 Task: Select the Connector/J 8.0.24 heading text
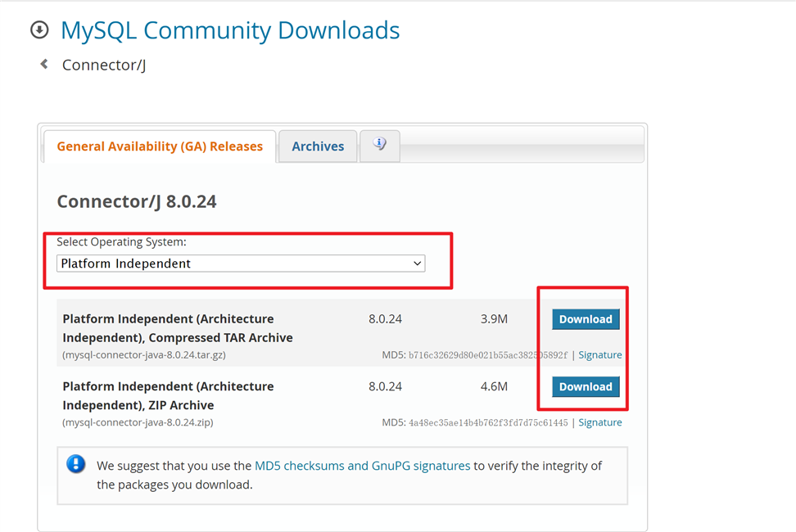point(137,201)
